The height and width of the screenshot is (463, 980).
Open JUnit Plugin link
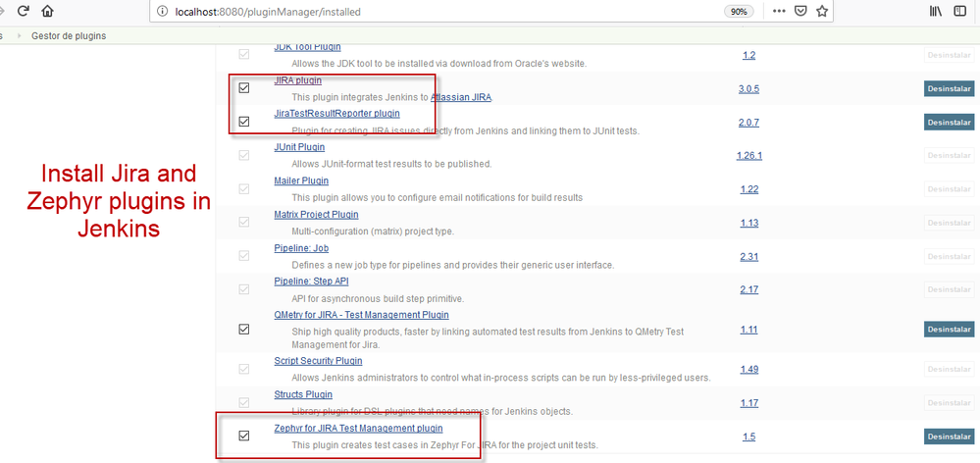299,147
